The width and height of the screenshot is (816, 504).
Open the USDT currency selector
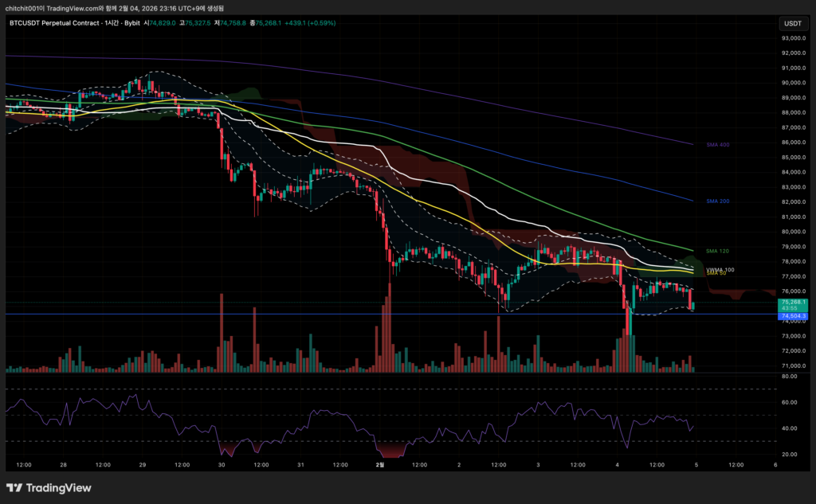[x=793, y=24]
